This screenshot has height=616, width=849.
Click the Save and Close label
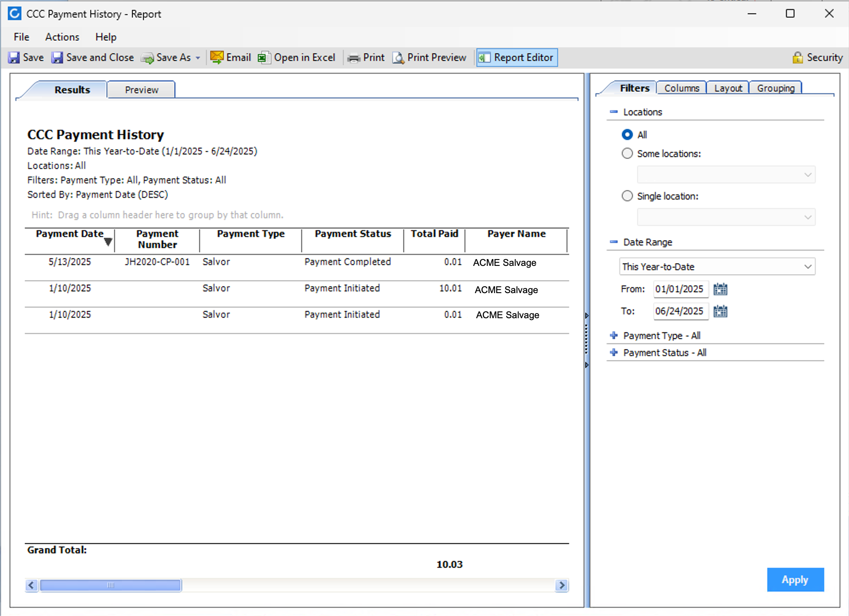coord(100,57)
